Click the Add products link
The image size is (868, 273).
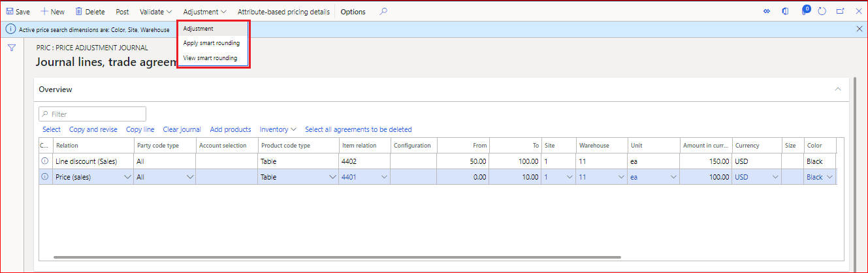pyautogui.click(x=231, y=129)
